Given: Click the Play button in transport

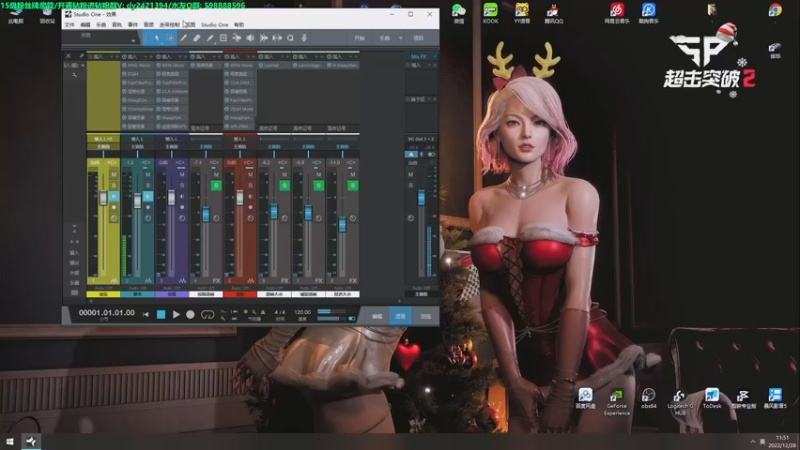Looking at the screenshot, I should tap(176, 314).
